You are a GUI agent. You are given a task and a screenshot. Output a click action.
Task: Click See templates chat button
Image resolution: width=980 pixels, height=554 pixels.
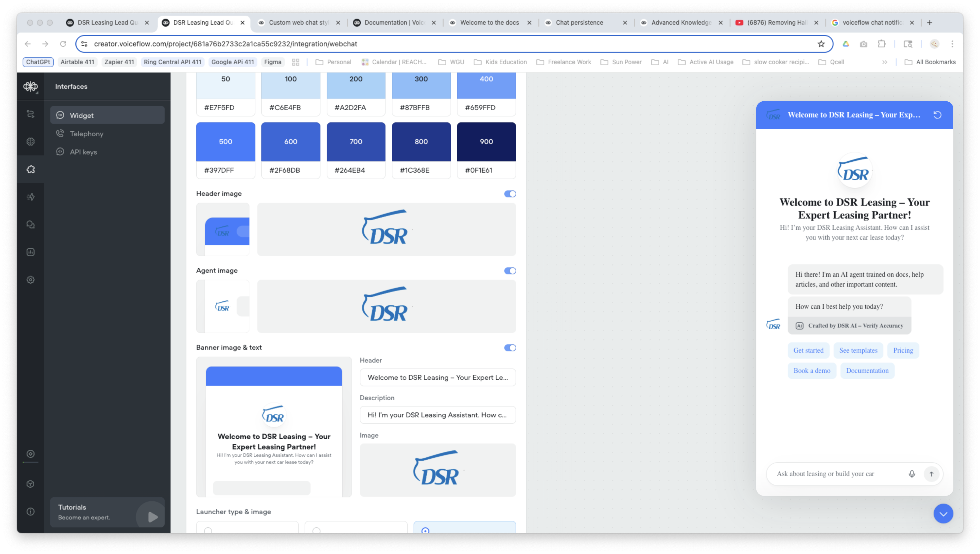(x=858, y=350)
